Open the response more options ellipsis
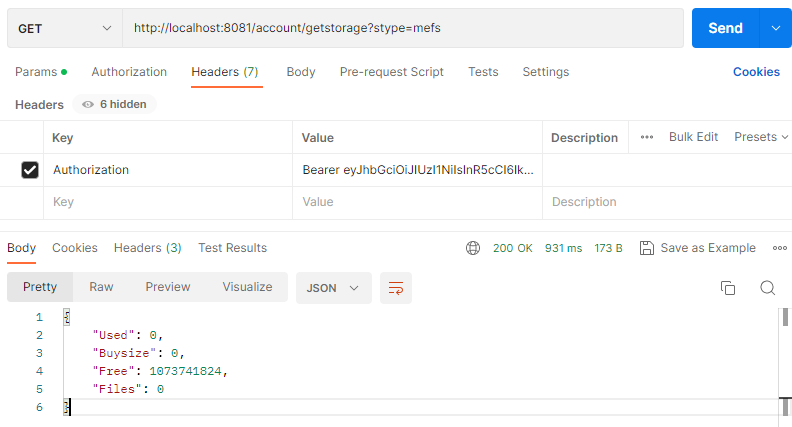Image resolution: width=792 pixels, height=427 pixels. [779, 248]
